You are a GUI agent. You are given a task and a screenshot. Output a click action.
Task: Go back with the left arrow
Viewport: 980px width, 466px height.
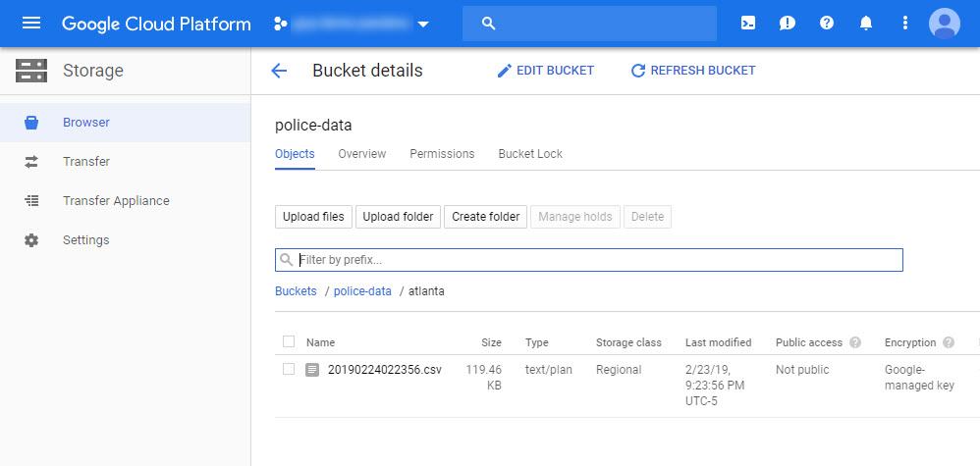pyautogui.click(x=279, y=71)
